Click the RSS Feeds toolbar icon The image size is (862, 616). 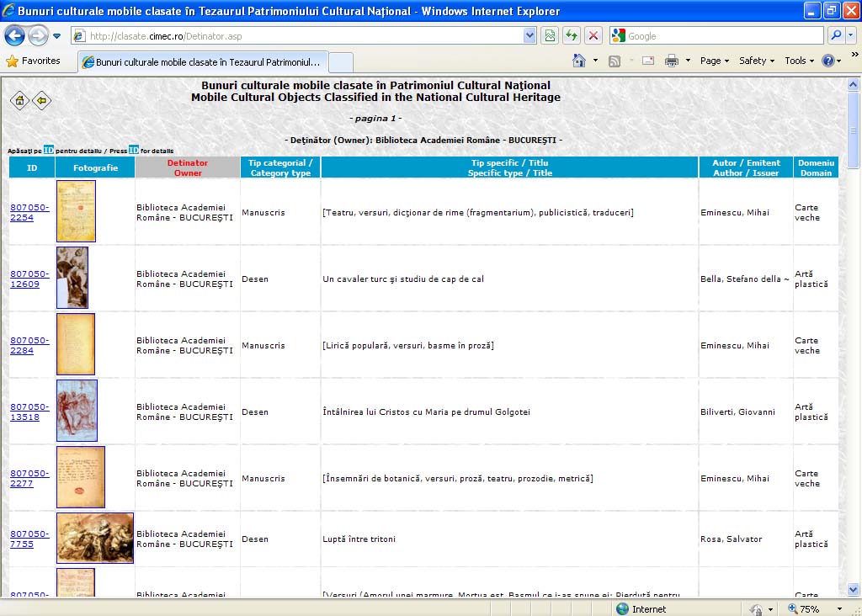[x=615, y=61]
